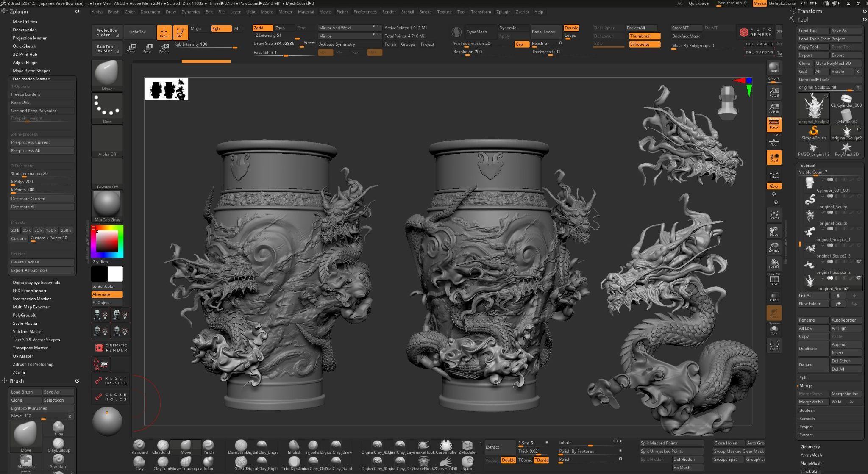Toggle the Double extract option

(508, 460)
